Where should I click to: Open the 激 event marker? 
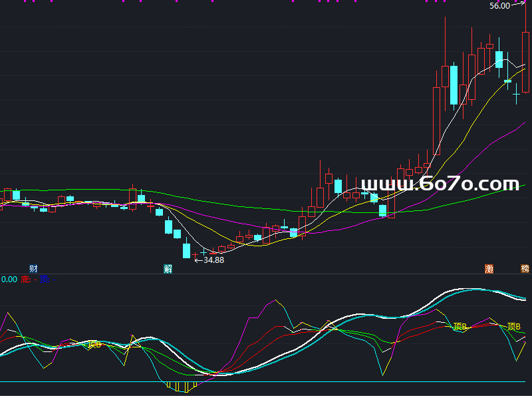(x=489, y=269)
